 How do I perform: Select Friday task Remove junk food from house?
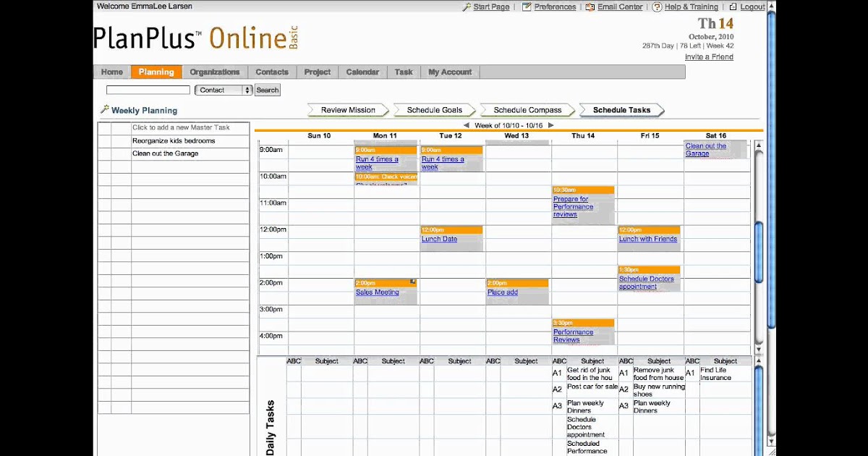coord(658,374)
